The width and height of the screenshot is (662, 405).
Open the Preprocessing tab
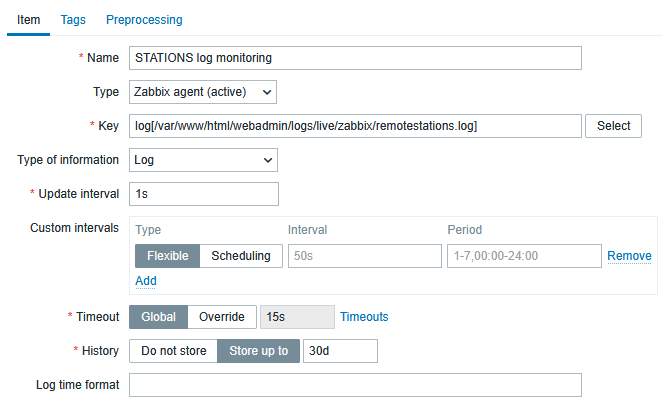coord(144,20)
